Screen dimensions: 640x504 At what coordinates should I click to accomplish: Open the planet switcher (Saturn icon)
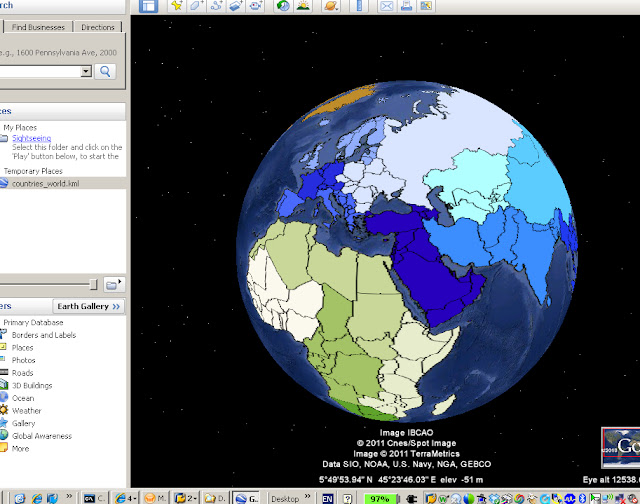point(331,6)
